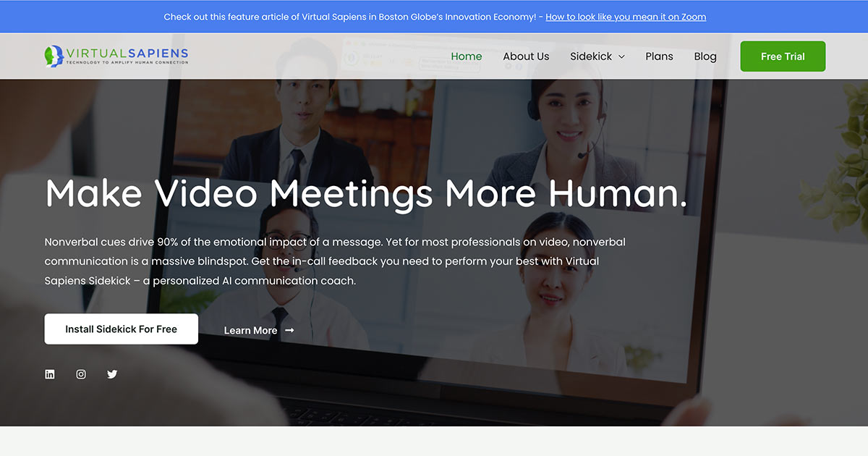Click the Learn More link
This screenshot has width=868, height=456.
pyautogui.click(x=250, y=330)
